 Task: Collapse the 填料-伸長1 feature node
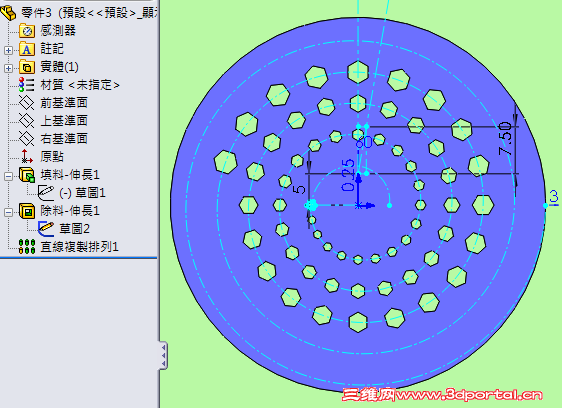(x=8, y=176)
